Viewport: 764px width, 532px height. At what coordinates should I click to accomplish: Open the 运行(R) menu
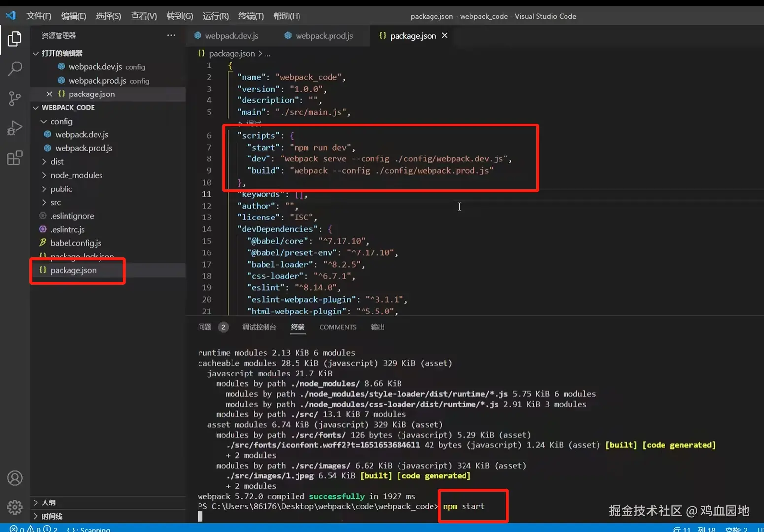(x=216, y=16)
